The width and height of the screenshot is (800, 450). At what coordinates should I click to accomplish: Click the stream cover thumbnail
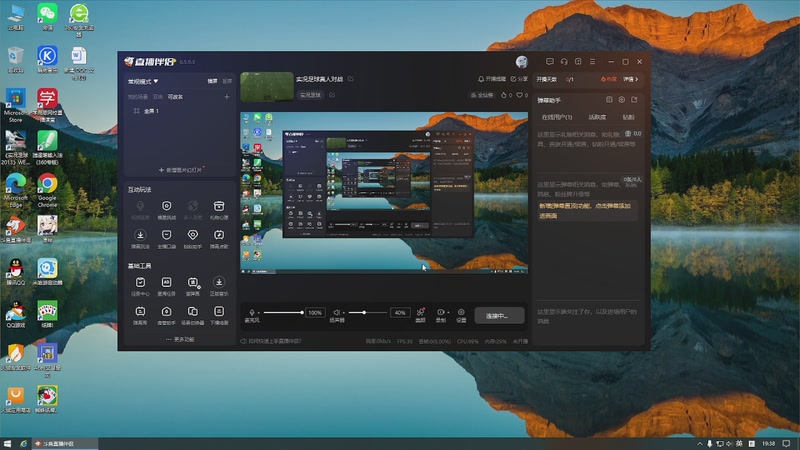coord(267,87)
